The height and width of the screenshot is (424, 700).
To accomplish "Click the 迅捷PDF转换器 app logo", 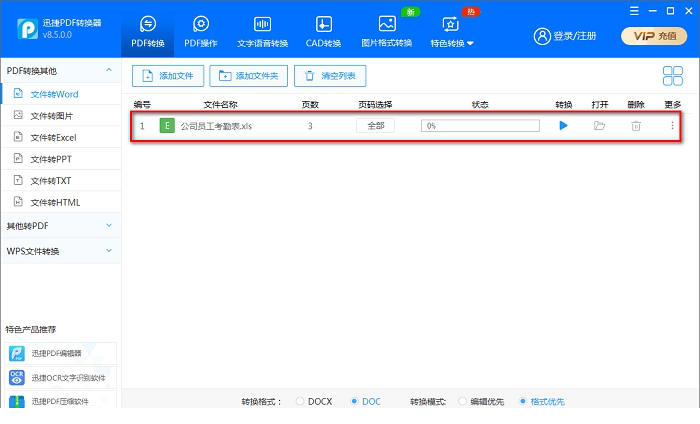I will tap(28, 29).
